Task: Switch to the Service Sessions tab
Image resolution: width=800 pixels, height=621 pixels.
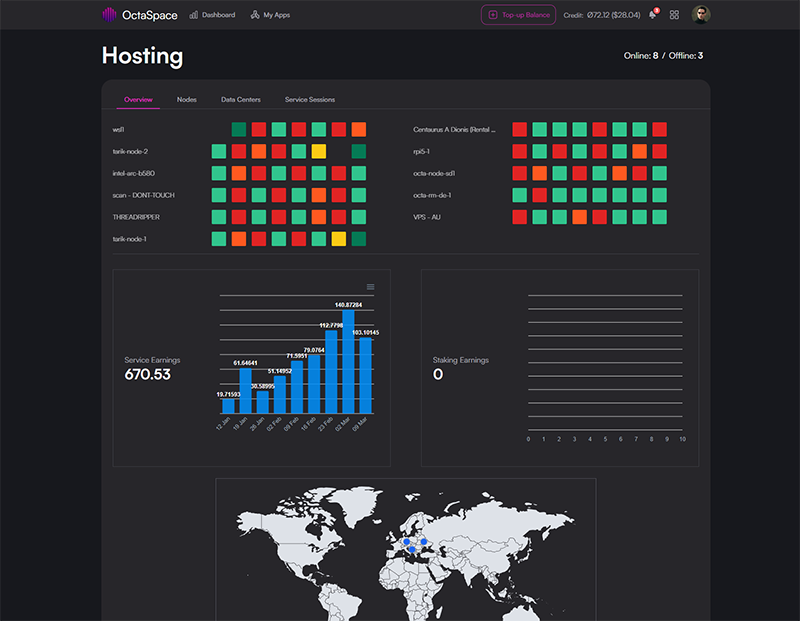Action: pos(310,100)
